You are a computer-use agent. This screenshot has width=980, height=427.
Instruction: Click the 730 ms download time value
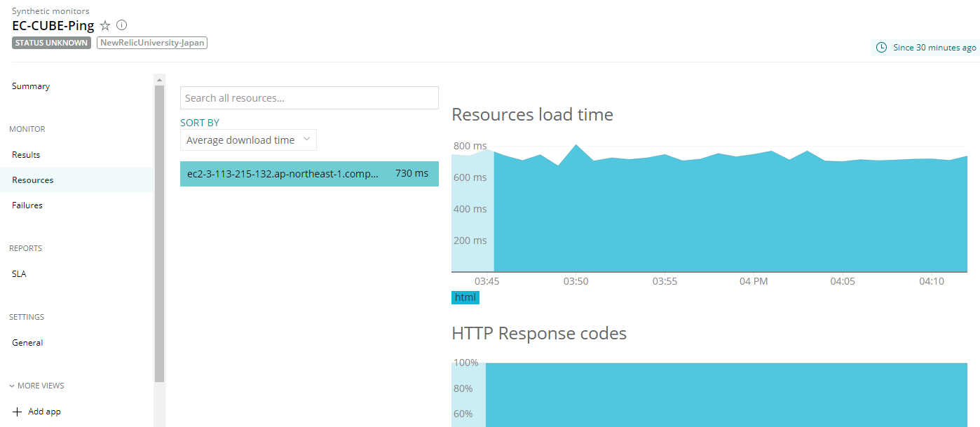tap(411, 173)
